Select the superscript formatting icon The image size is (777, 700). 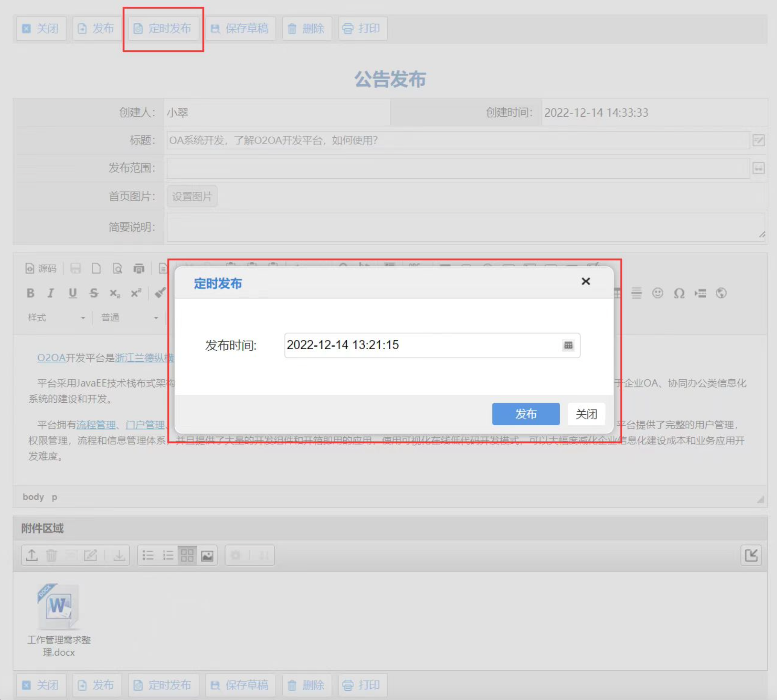tap(136, 293)
